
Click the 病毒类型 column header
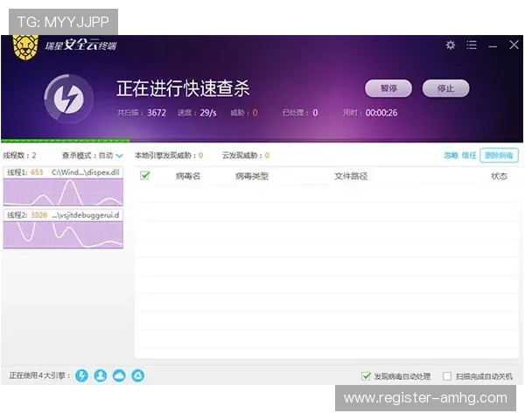click(252, 176)
